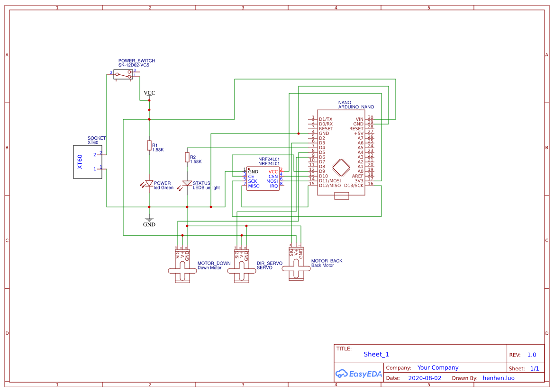The height and width of the screenshot is (392, 554).
Task: Select resistor R1 1.58K
Action: click(149, 146)
